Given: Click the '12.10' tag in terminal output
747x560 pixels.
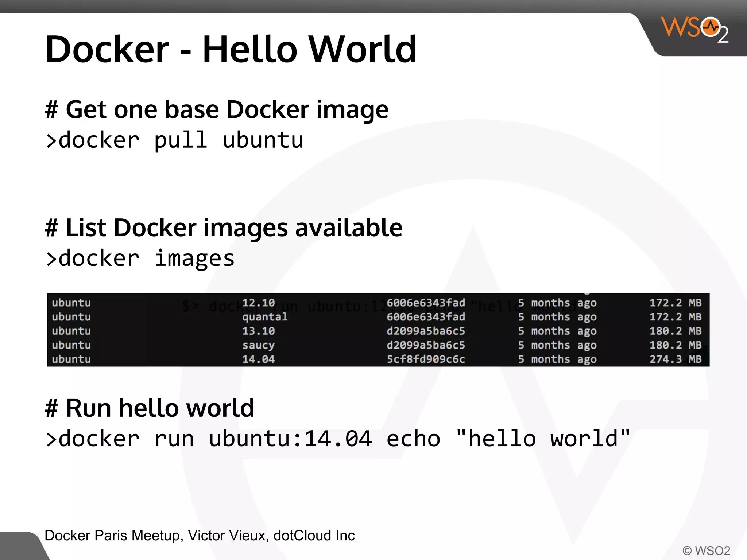Looking at the screenshot, I should click(258, 303).
